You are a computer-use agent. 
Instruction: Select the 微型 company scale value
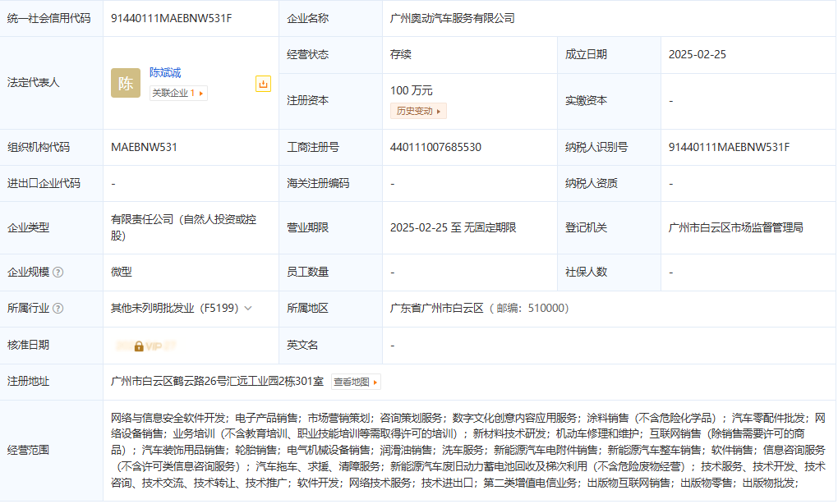tap(122, 273)
